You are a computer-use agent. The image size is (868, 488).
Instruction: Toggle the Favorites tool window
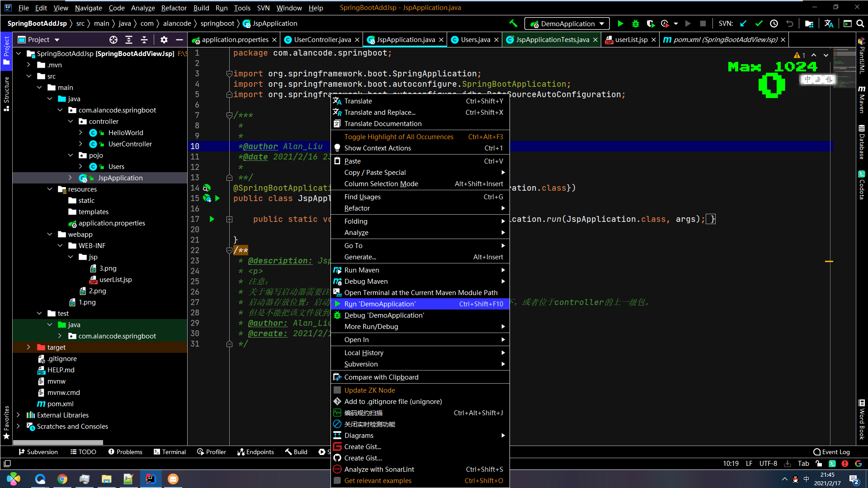[x=6, y=422]
